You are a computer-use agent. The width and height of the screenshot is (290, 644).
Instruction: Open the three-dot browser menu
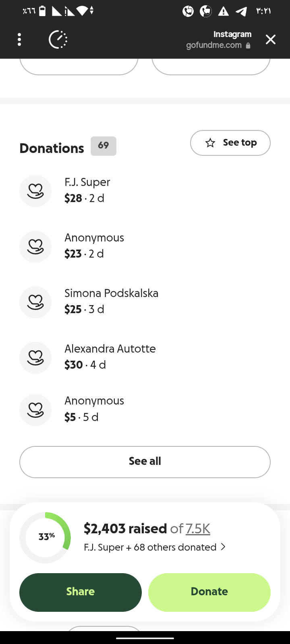pos(19,39)
